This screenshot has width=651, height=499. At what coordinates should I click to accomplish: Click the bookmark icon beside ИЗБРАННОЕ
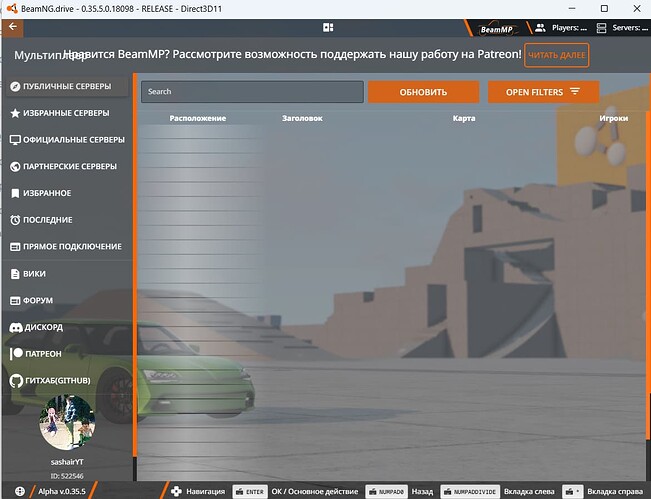(15, 193)
